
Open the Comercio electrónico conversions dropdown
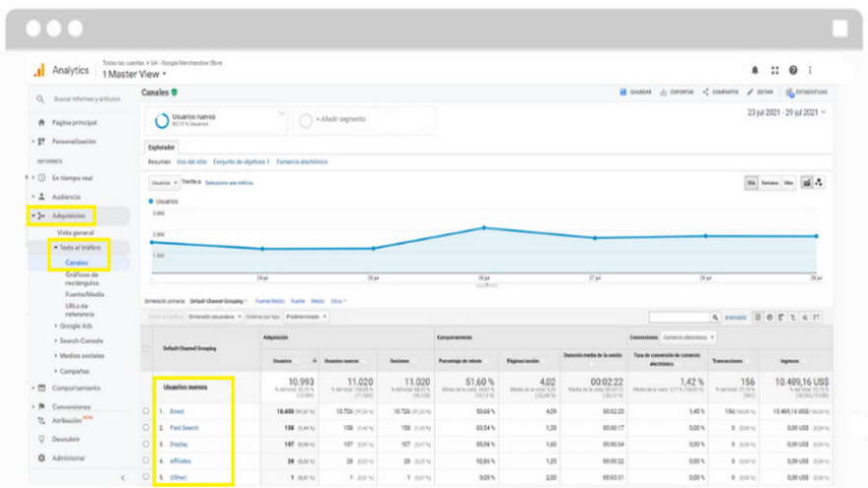688,337
